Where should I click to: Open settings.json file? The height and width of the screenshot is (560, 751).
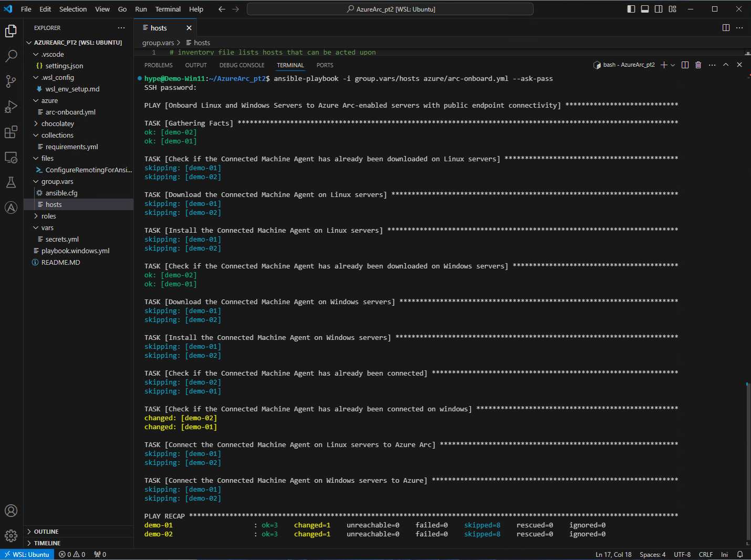[79, 66]
